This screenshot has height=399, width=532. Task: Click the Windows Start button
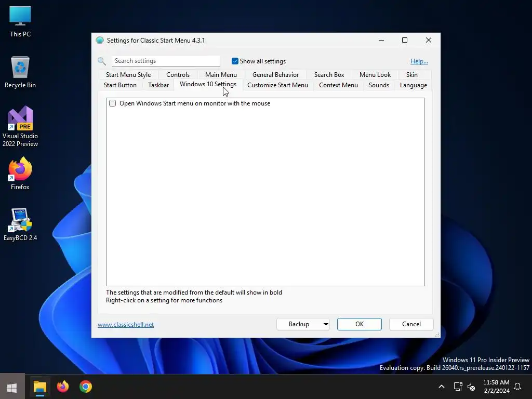click(12, 388)
